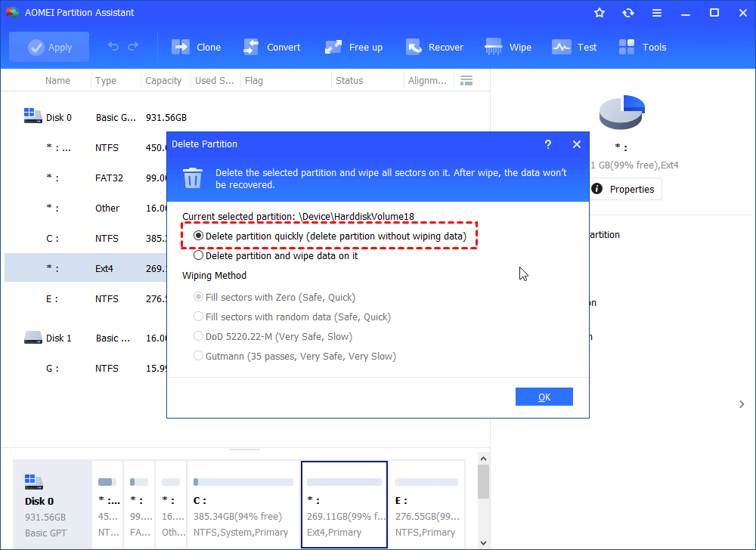Select Delete partition quickly option

point(330,236)
